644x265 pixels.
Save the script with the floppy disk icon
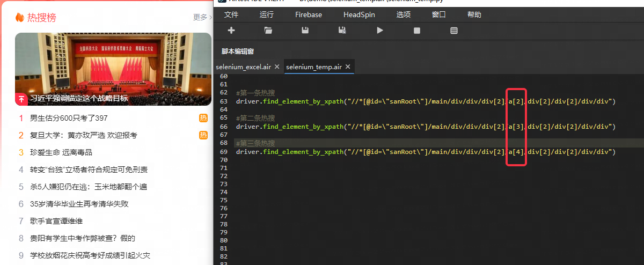305,31
